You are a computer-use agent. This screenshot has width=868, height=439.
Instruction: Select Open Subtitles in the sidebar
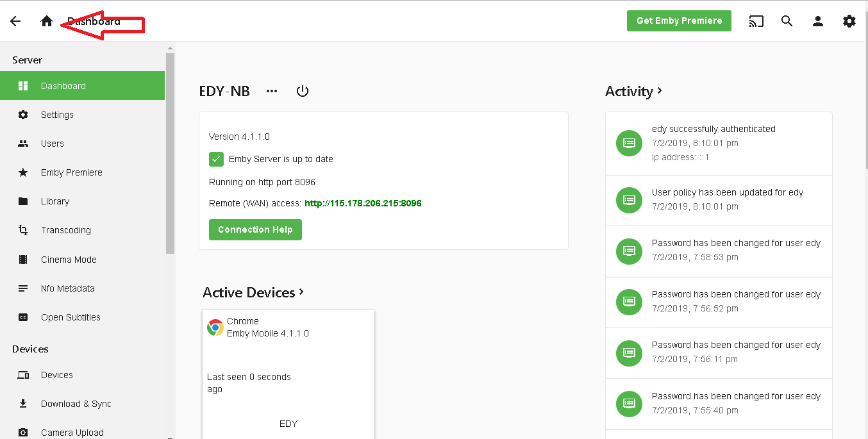82,317
